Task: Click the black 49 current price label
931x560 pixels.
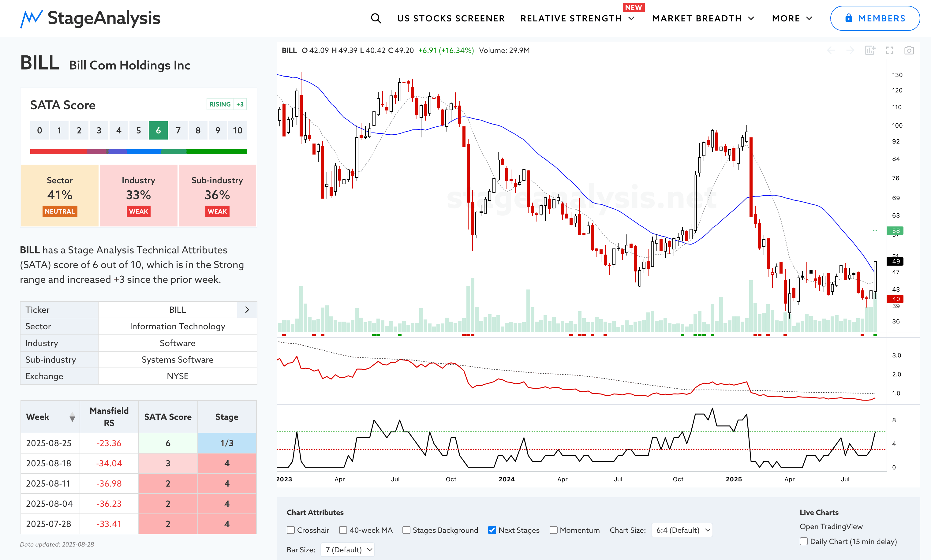Action: [895, 261]
